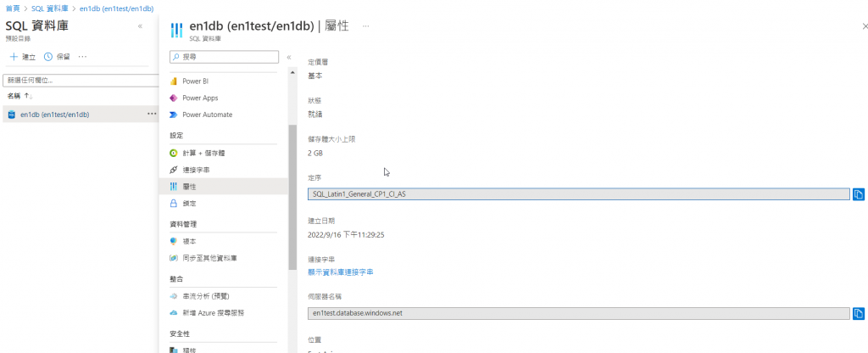Click the 計算 + 儲存體 green icon
The image size is (868, 353).
click(x=173, y=153)
